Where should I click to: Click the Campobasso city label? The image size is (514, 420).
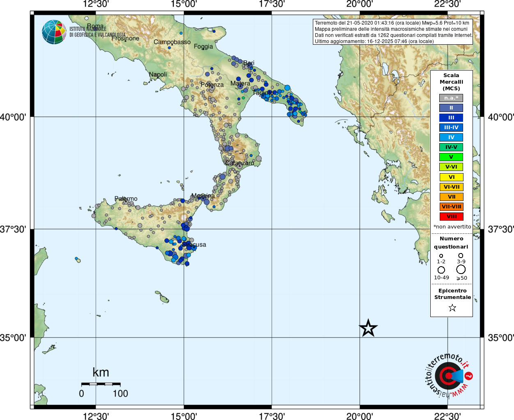172,42
